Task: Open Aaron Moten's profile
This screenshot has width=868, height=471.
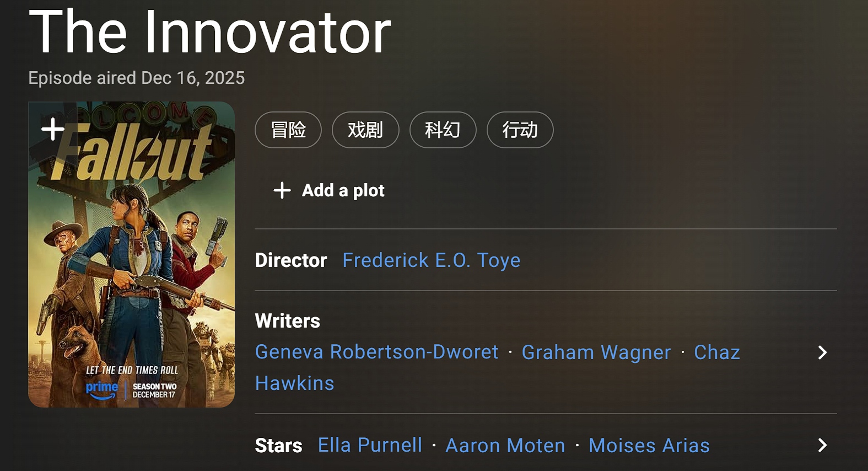Action: (505, 446)
